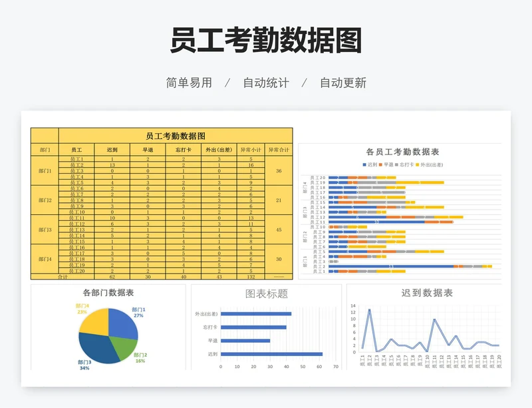Select the 合计 label in the total row
This screenshot has width=532, height=408.
(x=63, y=277)
